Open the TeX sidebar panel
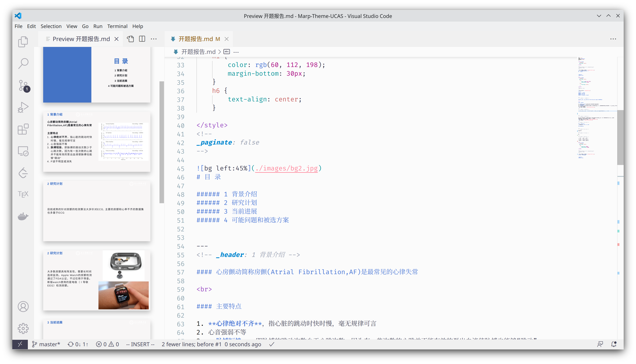 point(23,194)
